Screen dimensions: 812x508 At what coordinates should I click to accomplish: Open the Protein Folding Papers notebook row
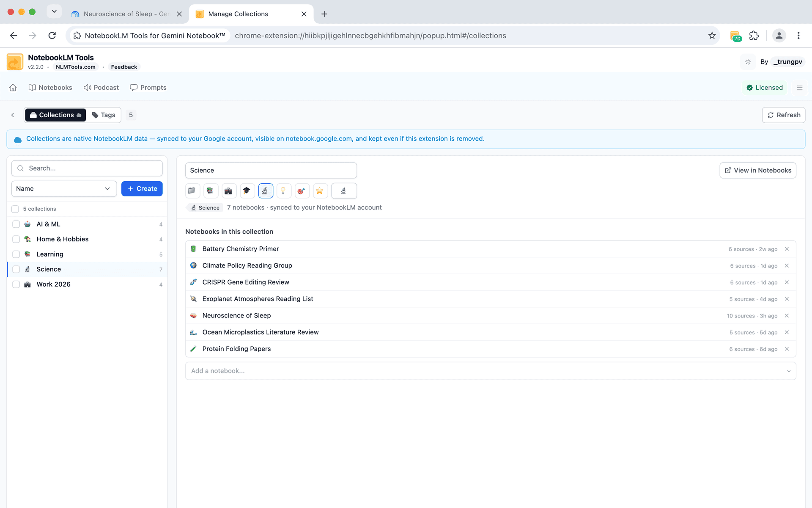[x=491, y=349]
